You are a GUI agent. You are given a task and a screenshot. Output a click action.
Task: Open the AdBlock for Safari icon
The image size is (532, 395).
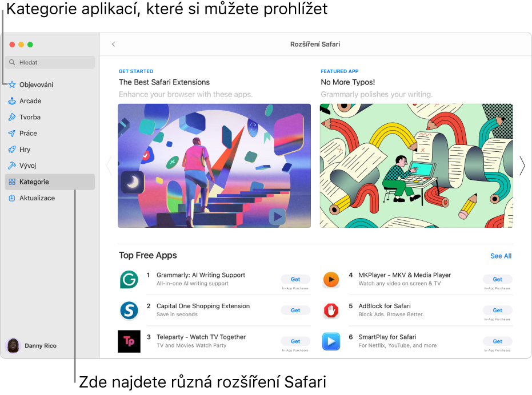pos(331,310)
